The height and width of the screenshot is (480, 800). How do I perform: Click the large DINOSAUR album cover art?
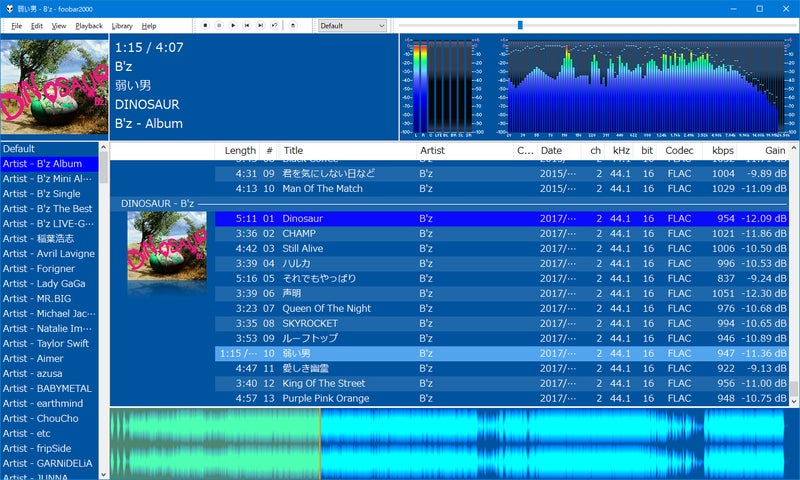[54, 86]
